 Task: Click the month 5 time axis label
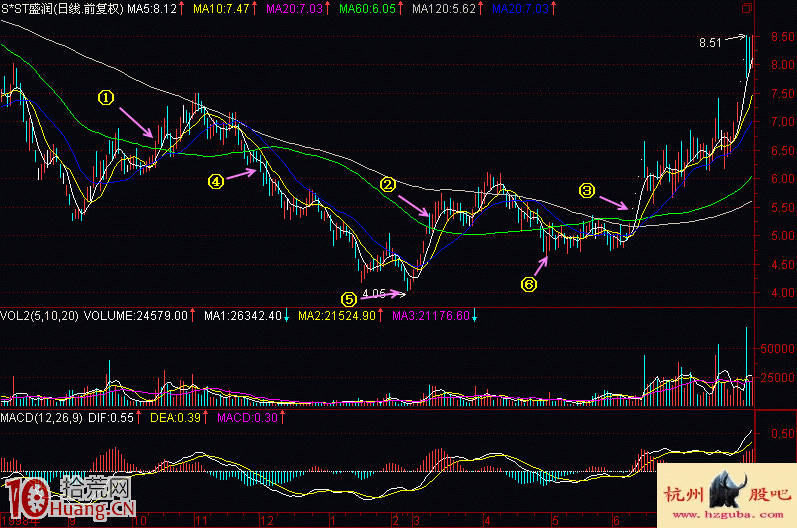tap(555, 521)
